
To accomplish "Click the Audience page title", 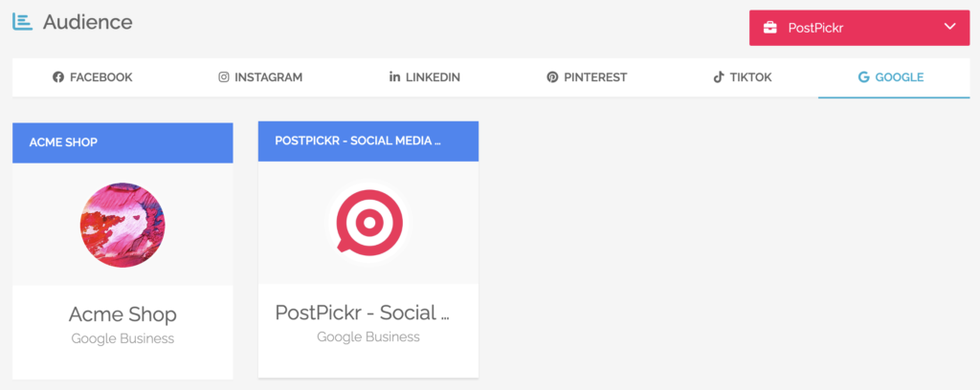I will point(88,21).
